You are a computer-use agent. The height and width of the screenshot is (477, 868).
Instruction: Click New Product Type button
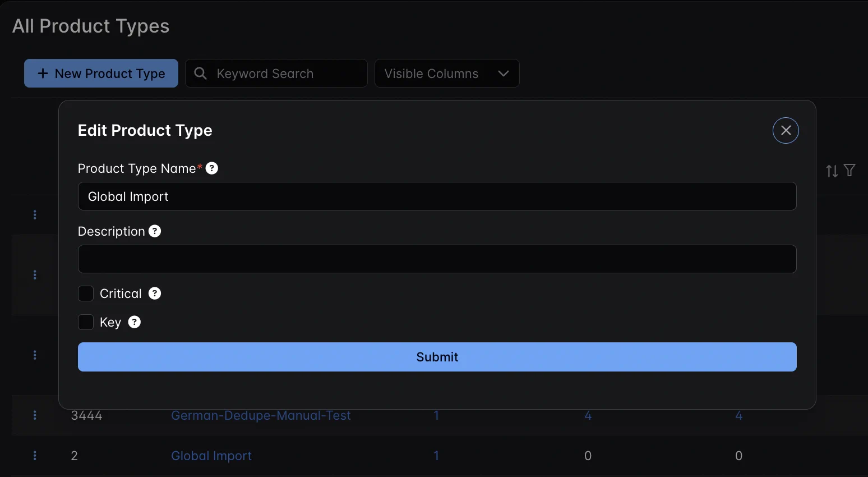[101, 74]
